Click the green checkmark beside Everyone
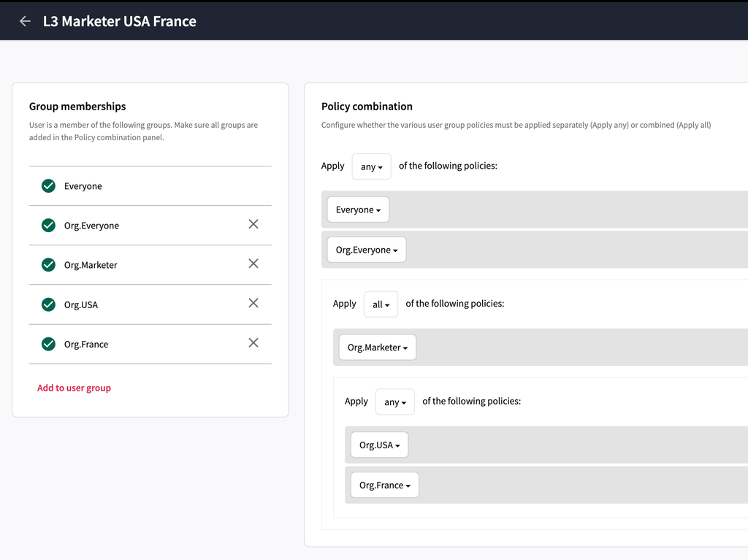Viewport: 748px width, 560px height. point(48,186)
